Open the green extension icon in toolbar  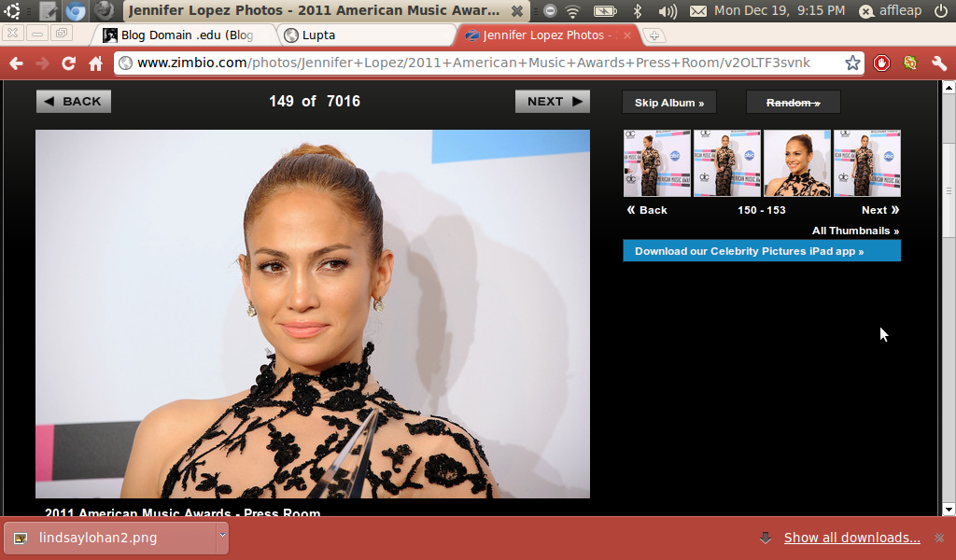[910, 63]
